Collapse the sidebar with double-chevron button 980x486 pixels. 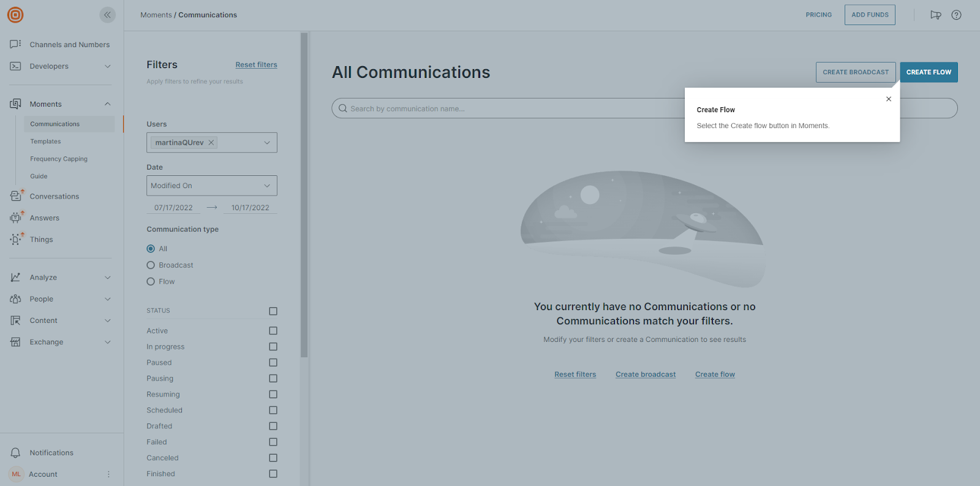point(108,15)
